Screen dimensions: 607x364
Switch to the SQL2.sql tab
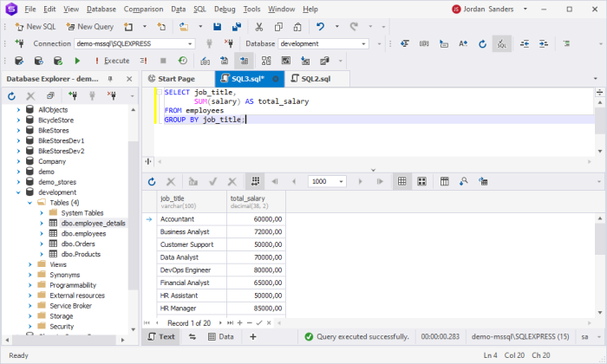315,79
